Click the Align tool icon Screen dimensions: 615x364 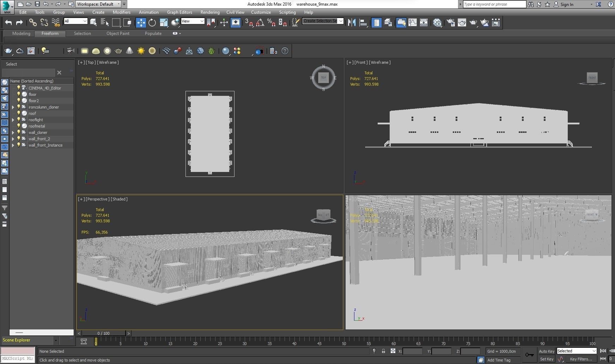(363, 23)
